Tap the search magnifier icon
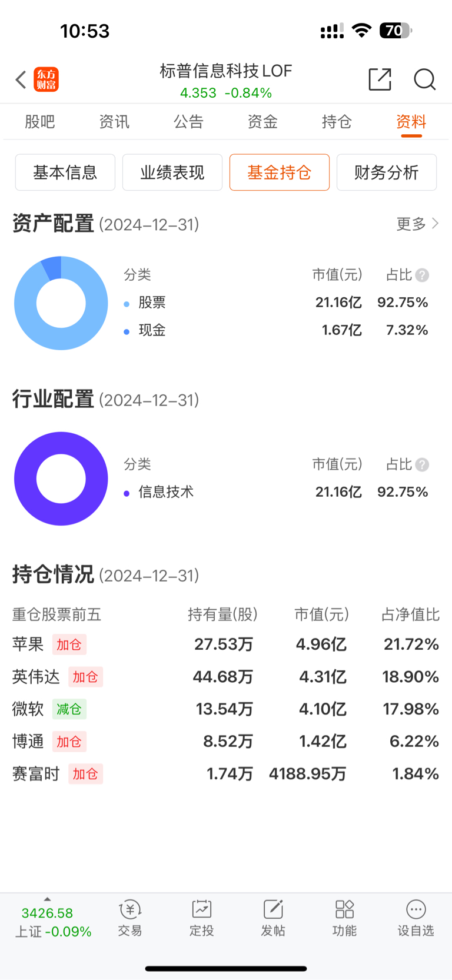Image resolution: width=452 pixels, height=980 pixels. 424,79
